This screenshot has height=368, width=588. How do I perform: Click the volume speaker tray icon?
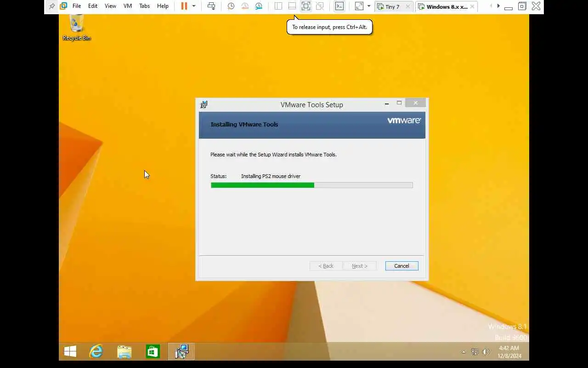click(486, 352)
